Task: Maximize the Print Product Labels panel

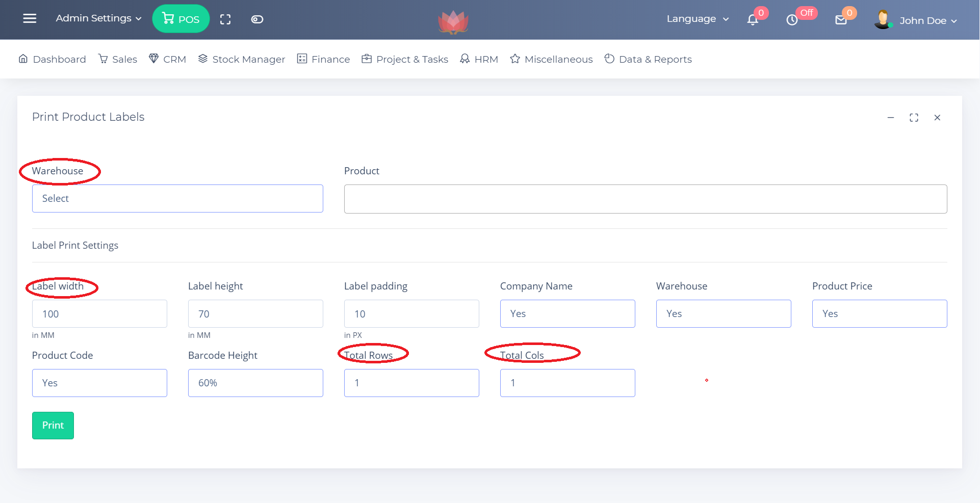Action: pos(914,118)
